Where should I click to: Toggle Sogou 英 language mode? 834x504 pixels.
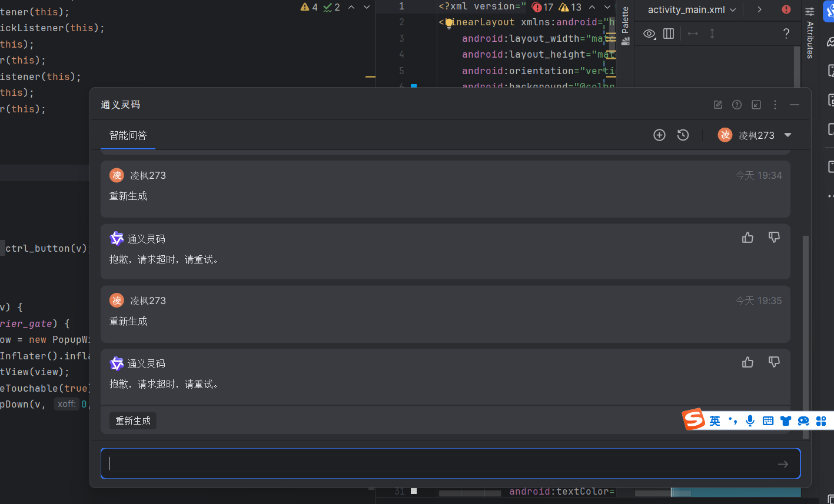(x=715, y=420)
